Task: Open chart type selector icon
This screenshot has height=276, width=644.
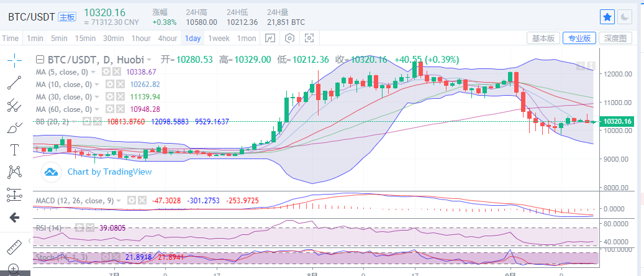Action: point(270,39)
